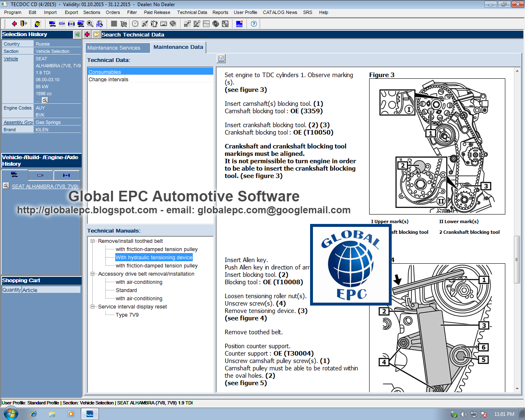Screen dimensions: 525x420
Task: Click the oil can toolbar icon
Action: [154, 24]
